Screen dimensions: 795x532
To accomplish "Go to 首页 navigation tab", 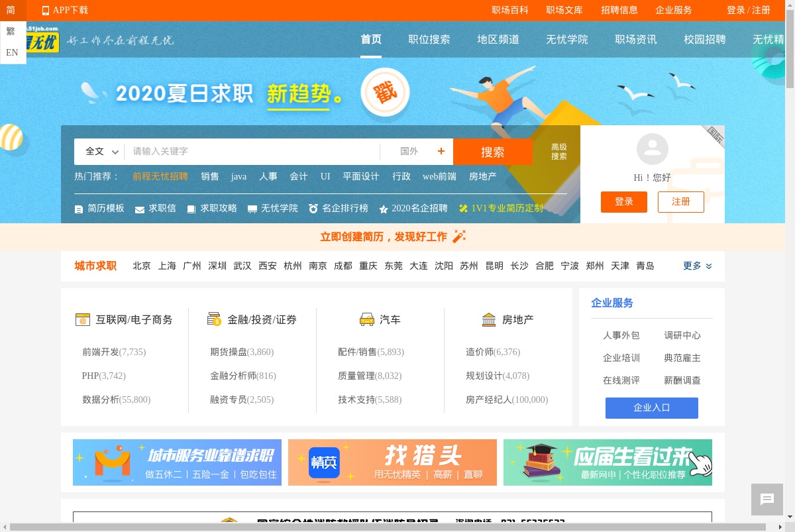I will (371, 39).
